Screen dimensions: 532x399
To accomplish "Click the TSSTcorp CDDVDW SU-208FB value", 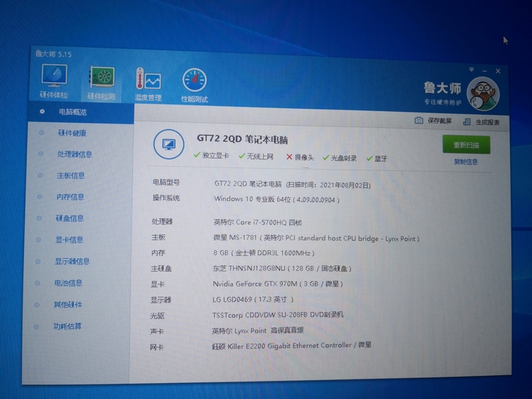I will 278,315.
